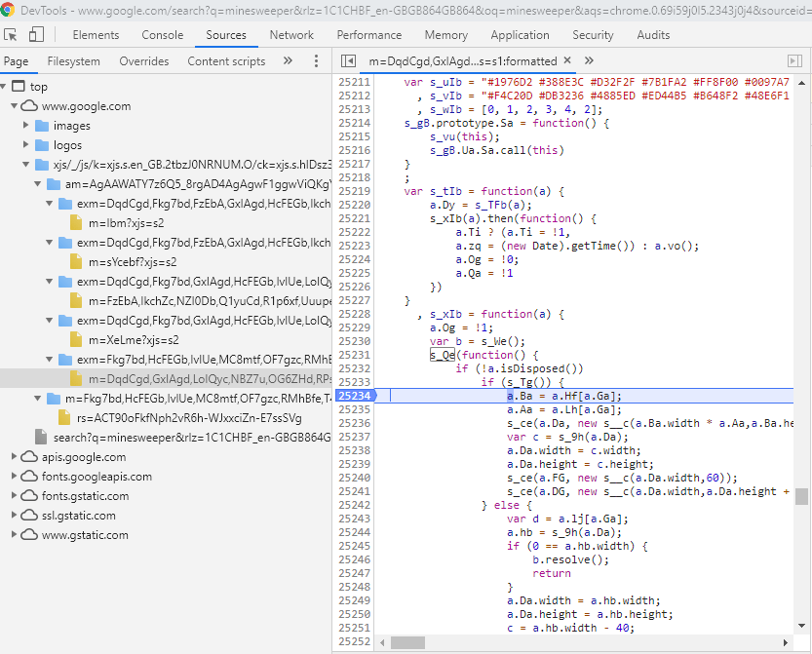812x654 pixels.
Task: Set a breakpoint on line number 25220
Action: pos(354,205)
